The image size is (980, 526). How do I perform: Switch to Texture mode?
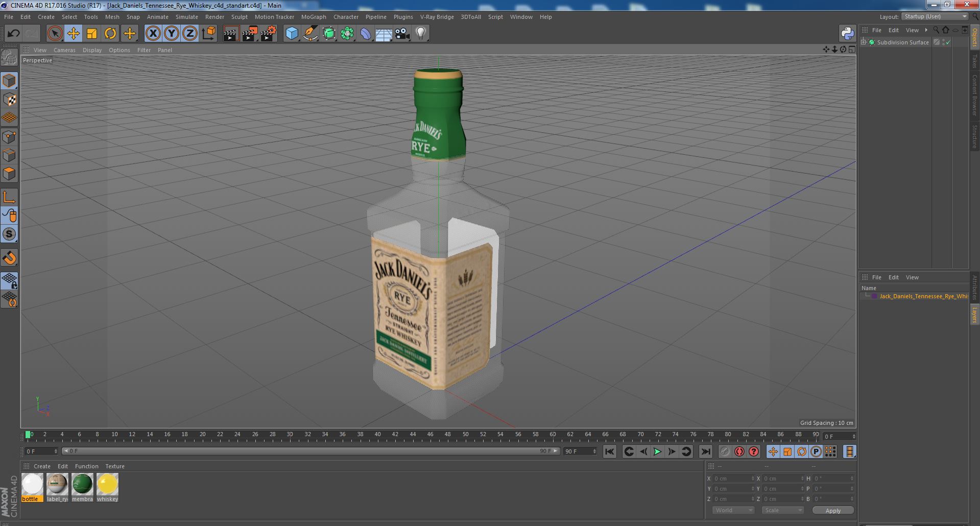pos(9,100)
